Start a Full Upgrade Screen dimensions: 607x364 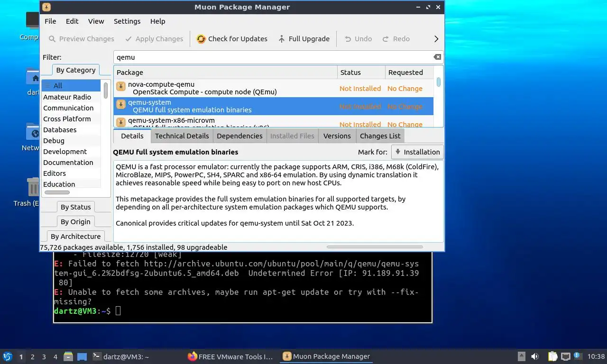304,39
